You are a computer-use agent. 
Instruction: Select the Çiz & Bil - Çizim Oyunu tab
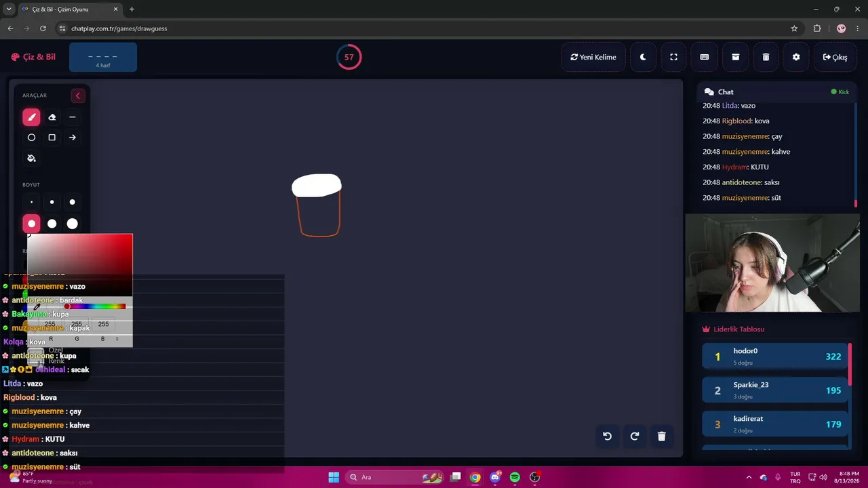click(x=71, y=9)
